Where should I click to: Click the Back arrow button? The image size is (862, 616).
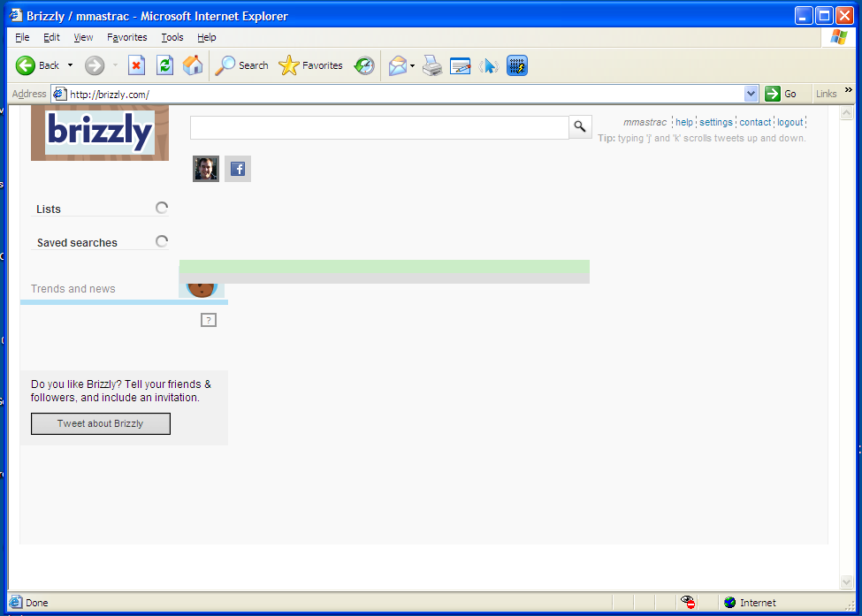click(x=37, y=65)
